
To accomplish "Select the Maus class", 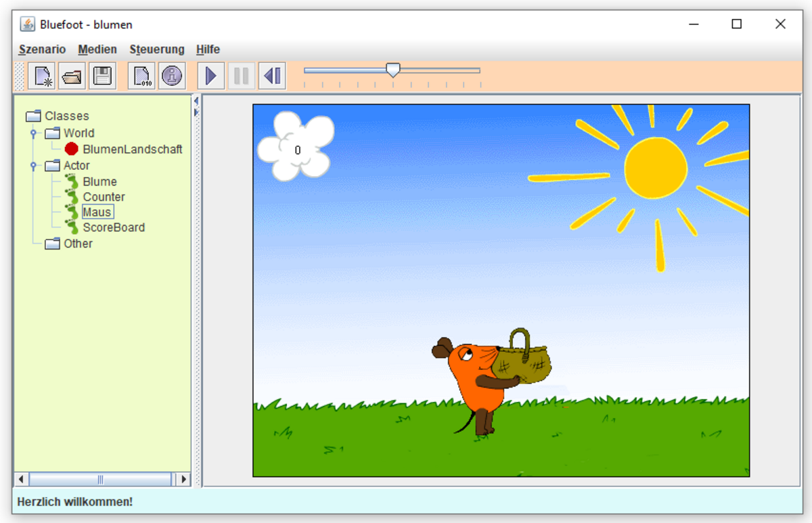I will tap(97, 212).
